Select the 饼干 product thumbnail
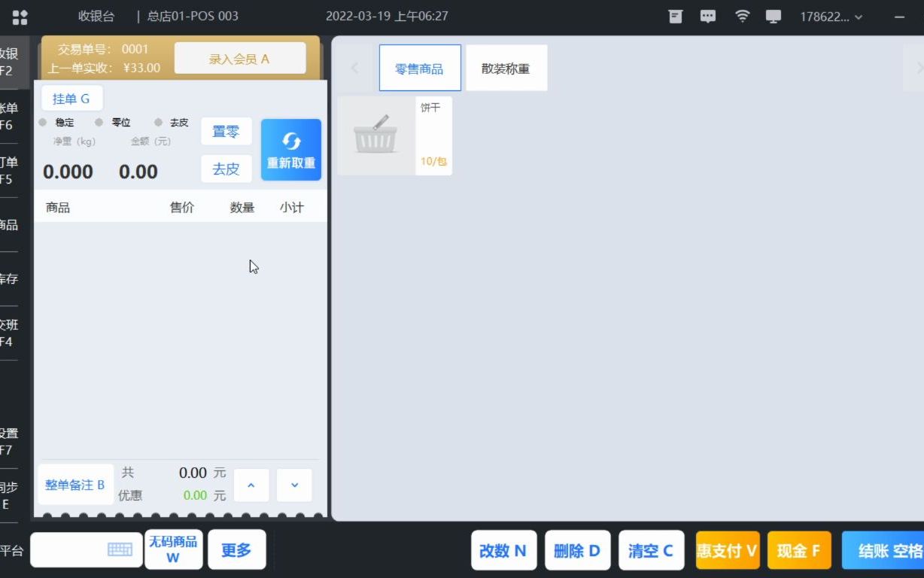924x578 pixels. tap(395, 135)
